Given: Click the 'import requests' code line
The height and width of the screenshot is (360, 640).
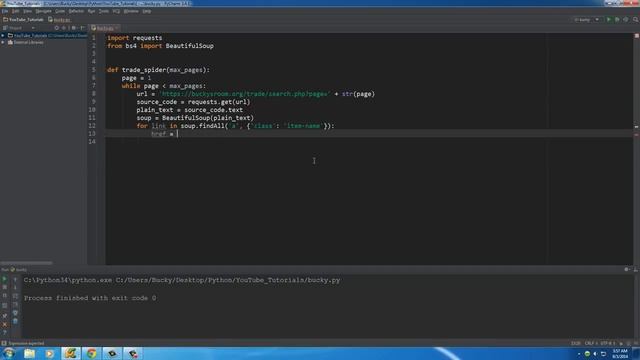Looking at the screenshot, I should pyautogui.click(x=135, y=38).
